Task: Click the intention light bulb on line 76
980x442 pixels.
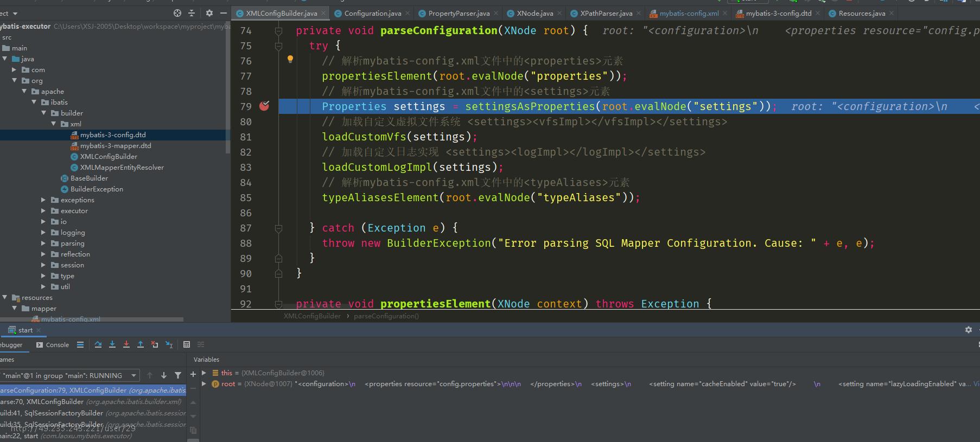Action: click(290, 59)
